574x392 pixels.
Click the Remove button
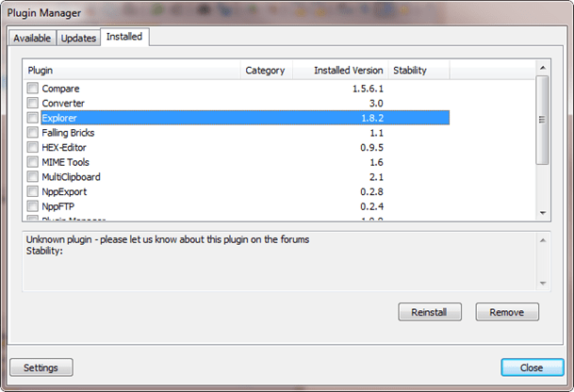coord(507,312)
